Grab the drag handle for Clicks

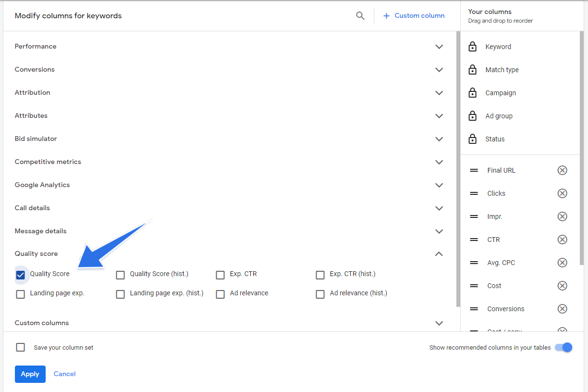474,193
